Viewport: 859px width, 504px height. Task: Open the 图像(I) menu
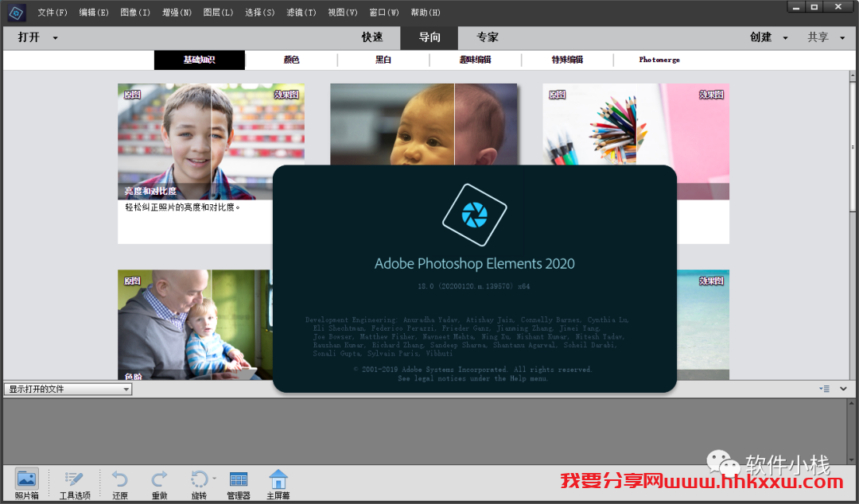tap(135, 12)
